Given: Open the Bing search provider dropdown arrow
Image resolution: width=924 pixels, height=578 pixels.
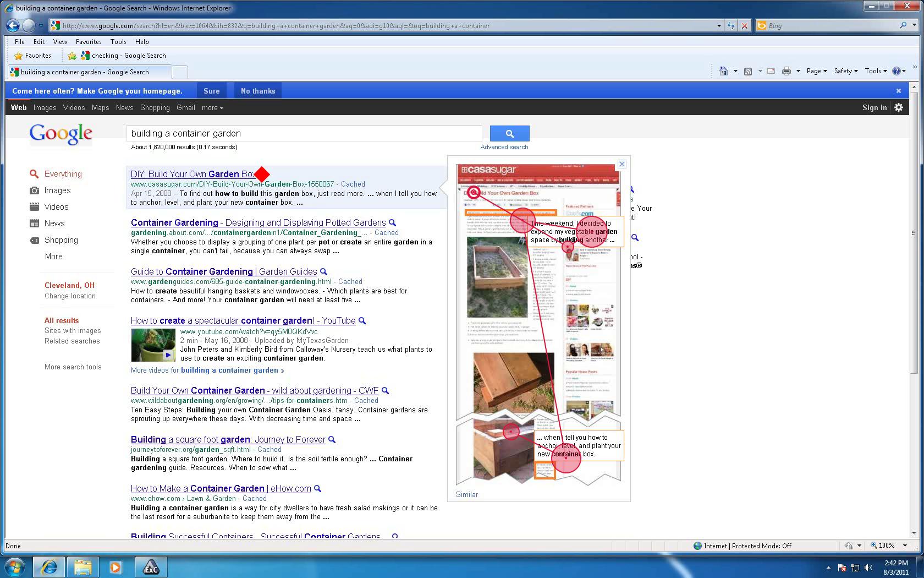Looking at the screenshot, I should [x=915, y=25].
